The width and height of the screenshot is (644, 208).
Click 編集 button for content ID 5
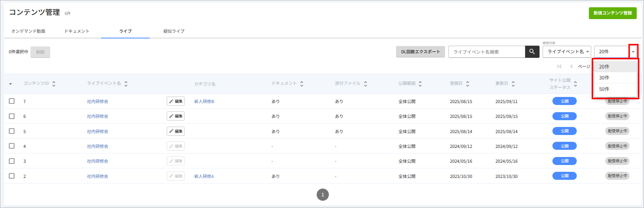[x=176, y=131]
